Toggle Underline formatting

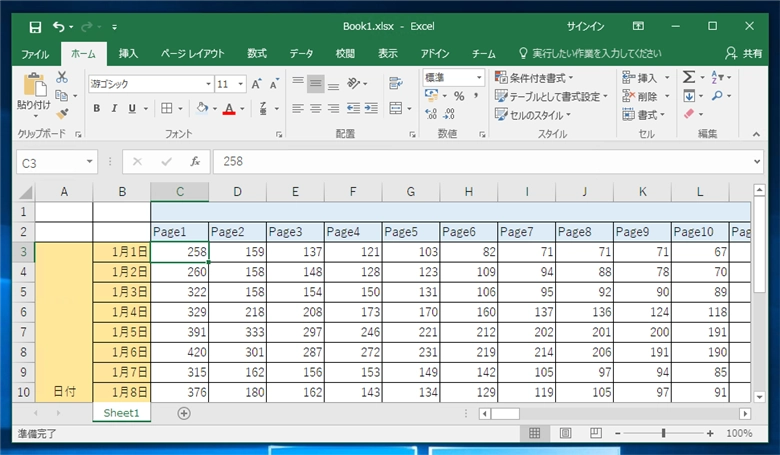click(132, 108)
